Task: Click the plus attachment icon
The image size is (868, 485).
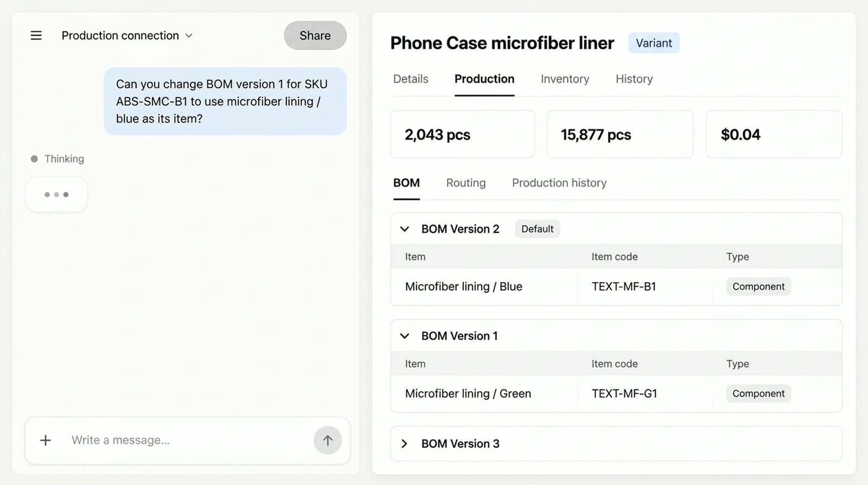Action: (x=46, y=441)
